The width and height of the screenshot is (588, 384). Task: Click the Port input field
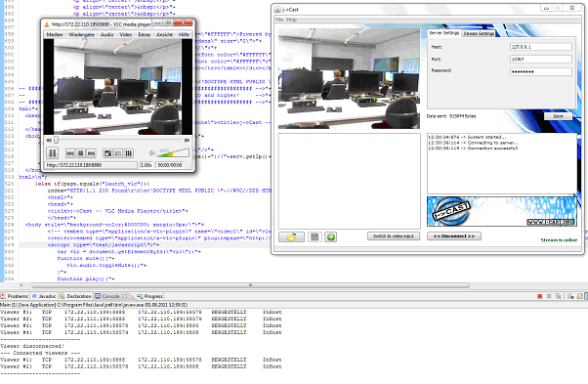point(541,59)
